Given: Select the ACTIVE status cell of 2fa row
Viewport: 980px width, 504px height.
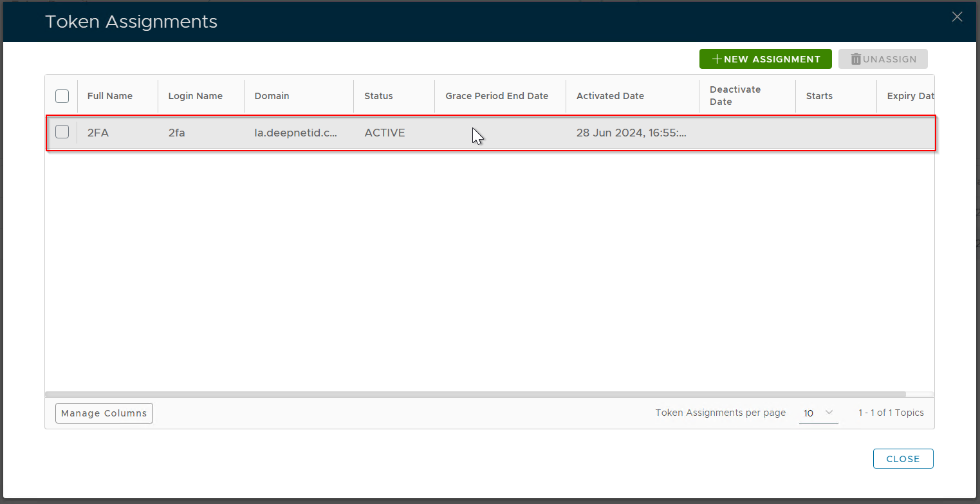Looking at the screenshot, I should click(x=385, y=133).
